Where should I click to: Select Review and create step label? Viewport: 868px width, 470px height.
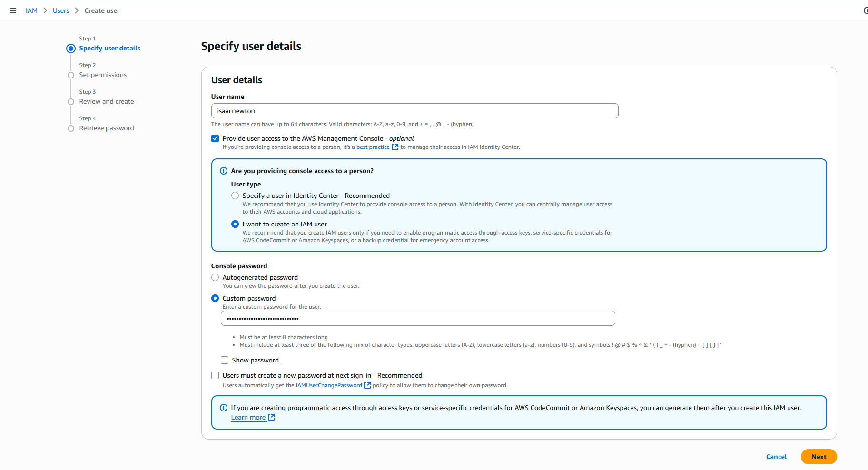pyautogui.click(x=107, y=101)
